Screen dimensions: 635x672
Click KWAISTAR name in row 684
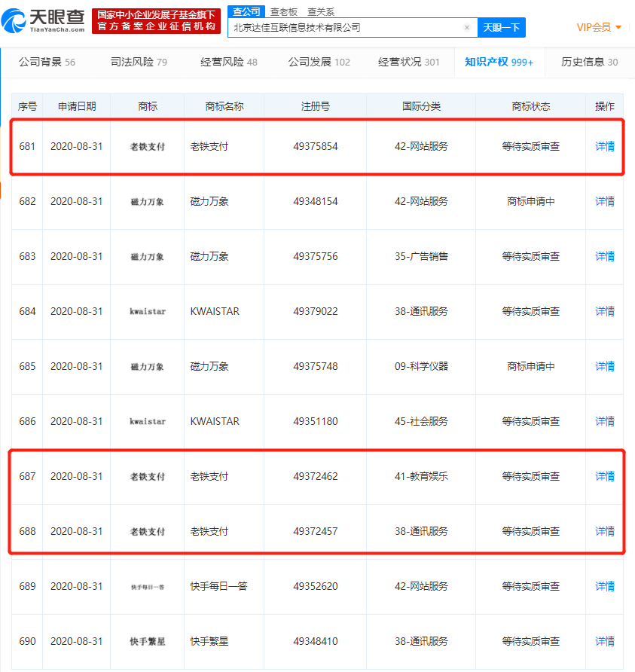tap(215, 311)
